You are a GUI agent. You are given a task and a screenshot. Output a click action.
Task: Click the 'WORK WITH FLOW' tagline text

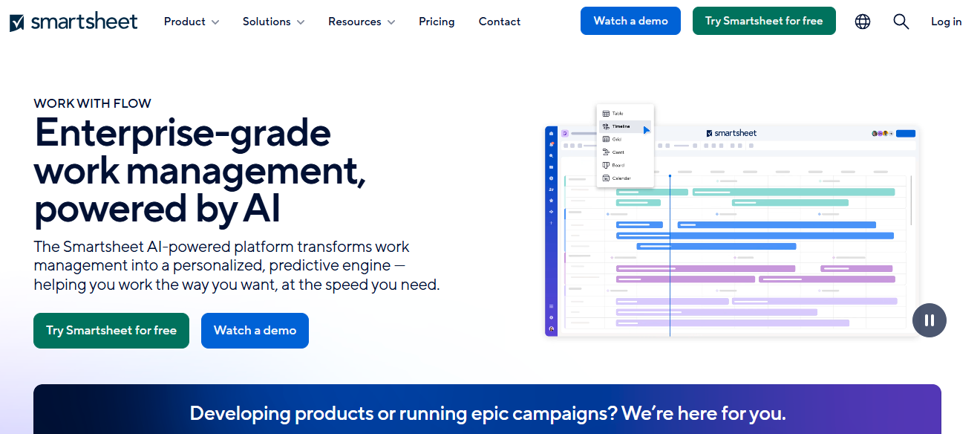(93, 103)
